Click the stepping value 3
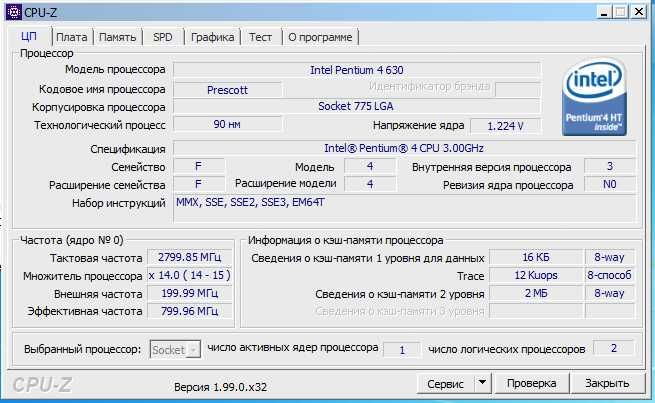 [610, 166]
